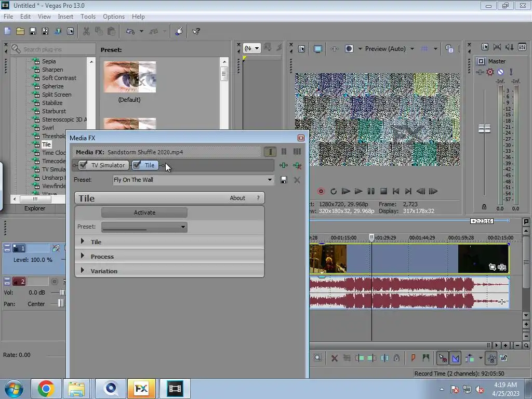Open project Properties from the main toolbar
This screenshot has height=399, width=532.
coord(70,31)
